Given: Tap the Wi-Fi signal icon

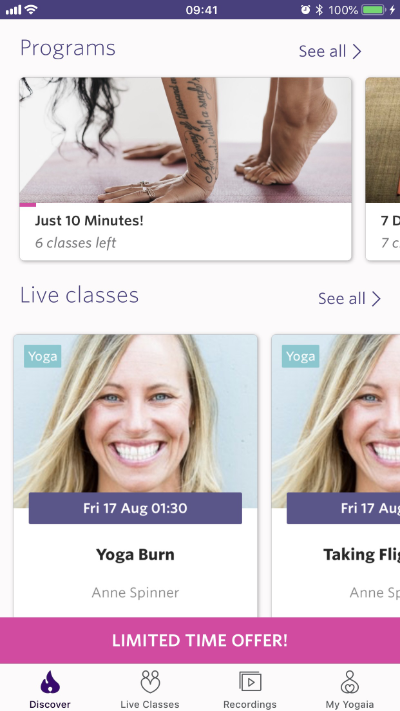Looking at the screenshot, I should pos(31,10).
